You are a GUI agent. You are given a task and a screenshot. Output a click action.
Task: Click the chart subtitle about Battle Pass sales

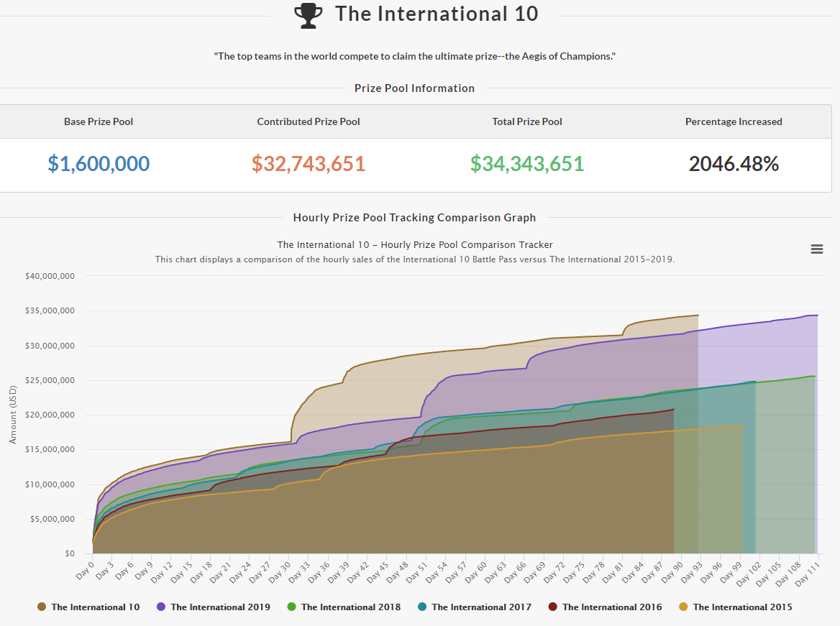click(x=415, y=259)
